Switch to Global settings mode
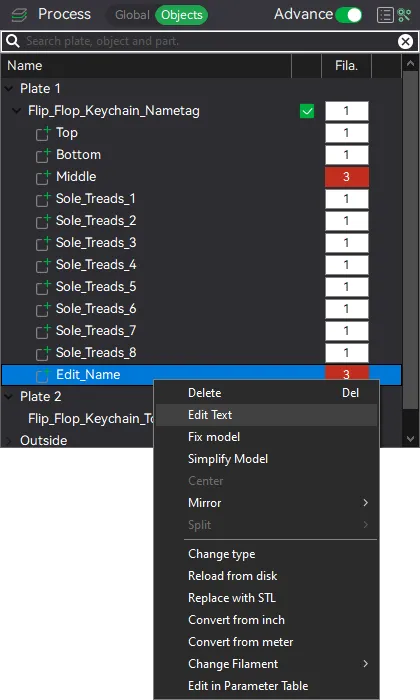This screenshot has width=420, height=700. (x=132, y=15)
